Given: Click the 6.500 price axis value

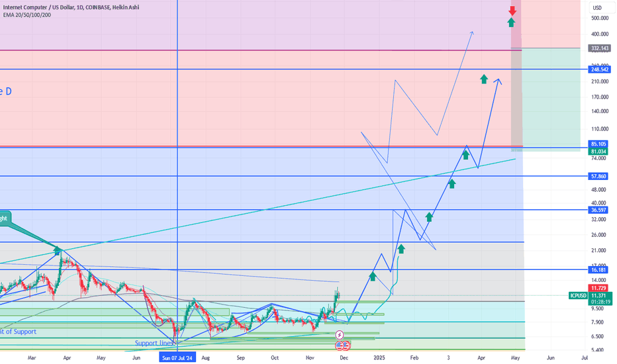Looking at the screenshot, I should pos(597,336).
